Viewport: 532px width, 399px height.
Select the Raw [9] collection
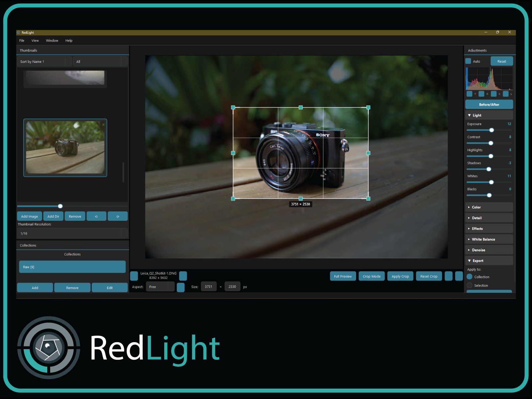[72, 266]
